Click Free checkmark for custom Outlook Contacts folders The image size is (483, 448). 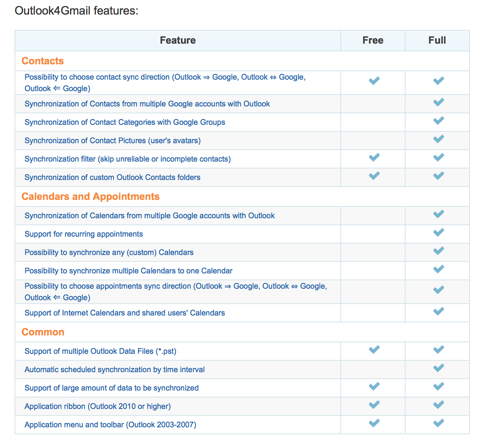(374, 176)
